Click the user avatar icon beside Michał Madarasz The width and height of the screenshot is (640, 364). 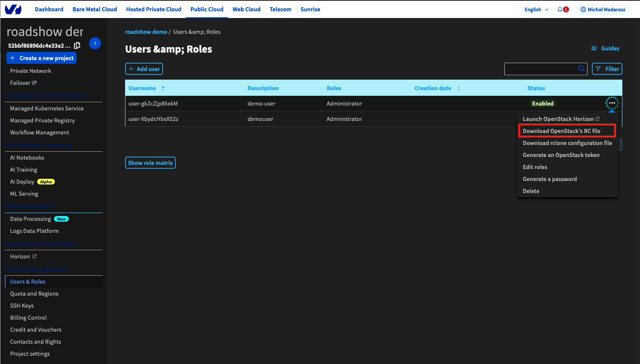(x=583, y=9)
